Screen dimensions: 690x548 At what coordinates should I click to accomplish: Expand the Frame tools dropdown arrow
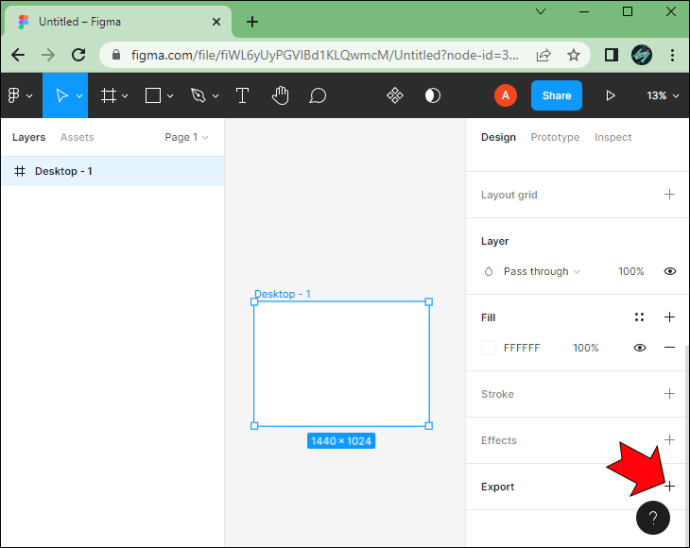(125, 96)
